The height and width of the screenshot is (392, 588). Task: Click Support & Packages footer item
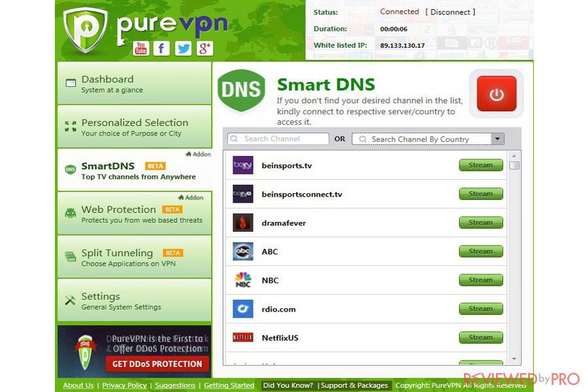coord(354,385)
